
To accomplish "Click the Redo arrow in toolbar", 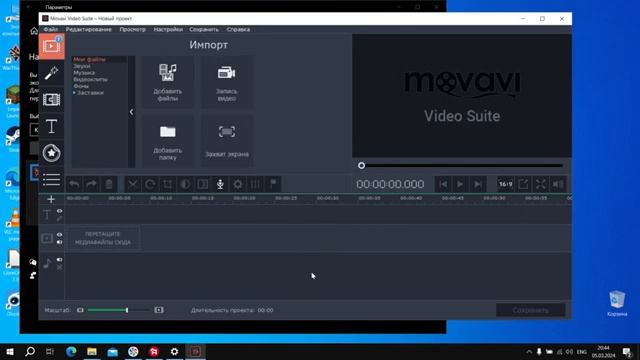I will pyautogui.click(x=91, y=184).
